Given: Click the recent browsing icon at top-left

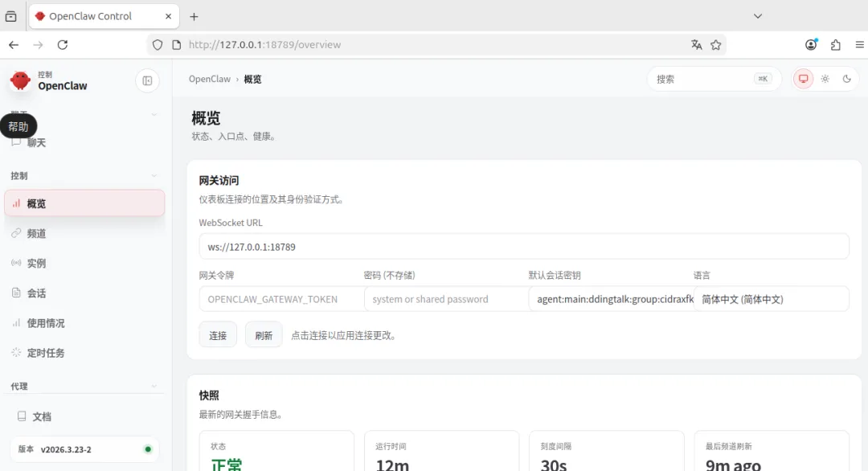Looking at the screenshot, I should [x=11, y=17].
